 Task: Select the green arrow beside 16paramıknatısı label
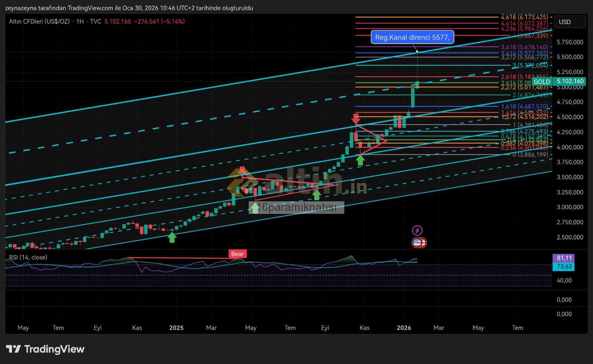click(255, 208)
